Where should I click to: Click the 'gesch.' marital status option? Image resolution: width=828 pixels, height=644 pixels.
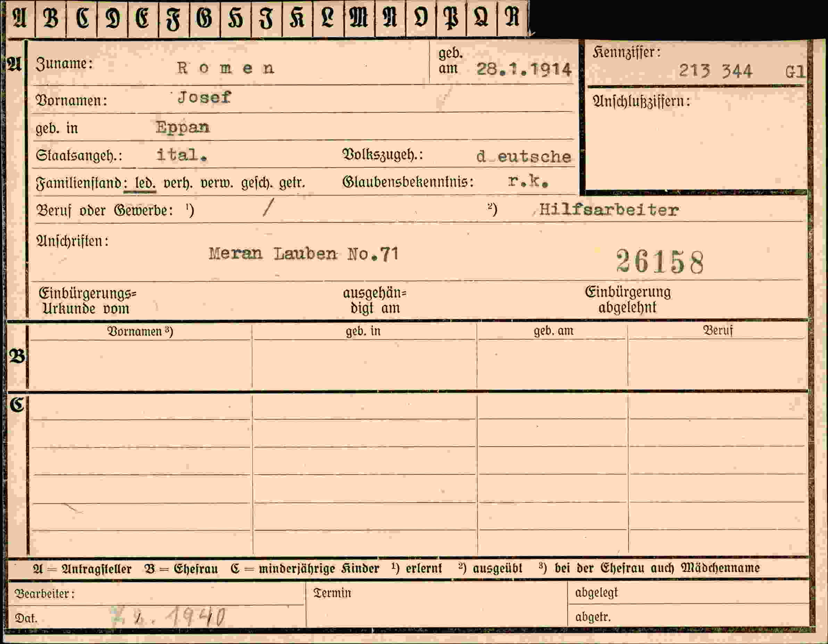click(257, 183)
